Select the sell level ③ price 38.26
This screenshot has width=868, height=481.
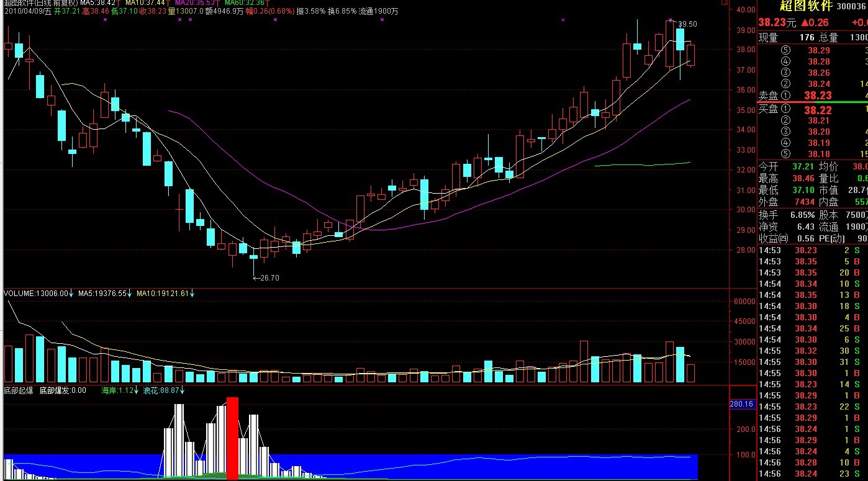pyautogui.click(x=819, y=73)
